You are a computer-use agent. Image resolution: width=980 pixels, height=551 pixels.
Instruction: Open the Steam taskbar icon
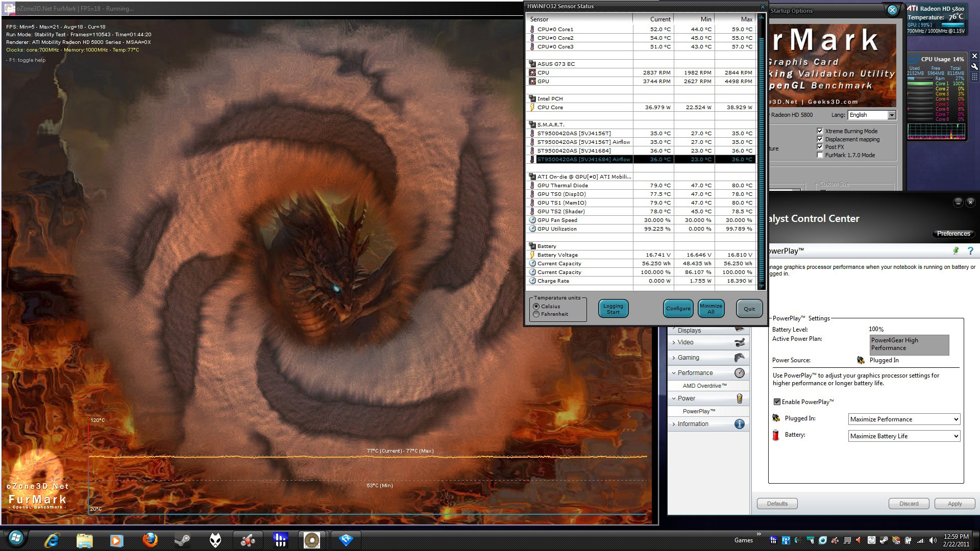pyautogui.click(x=182, y=540)
